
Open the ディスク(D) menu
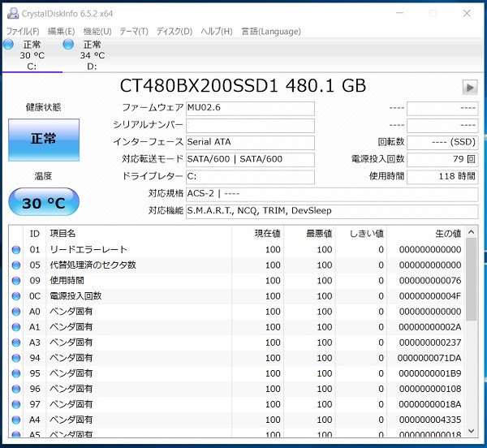pos(175,32)
